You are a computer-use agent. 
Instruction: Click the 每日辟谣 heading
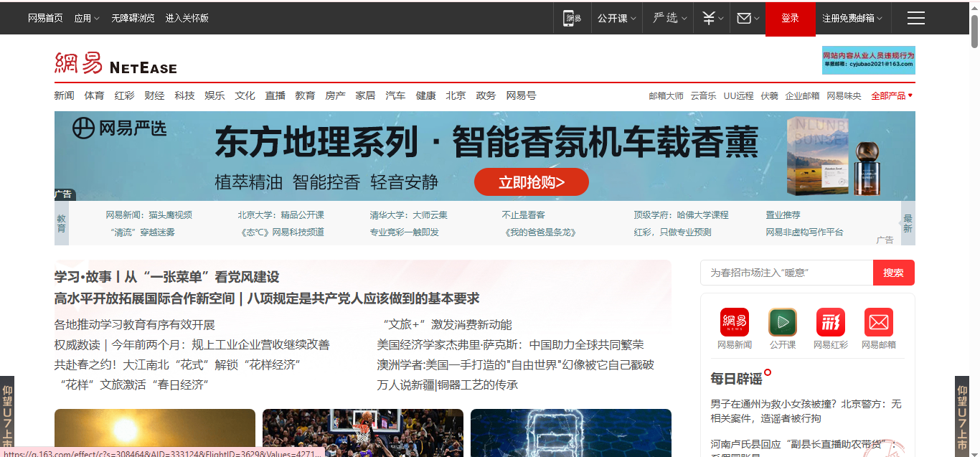point(736,378)
